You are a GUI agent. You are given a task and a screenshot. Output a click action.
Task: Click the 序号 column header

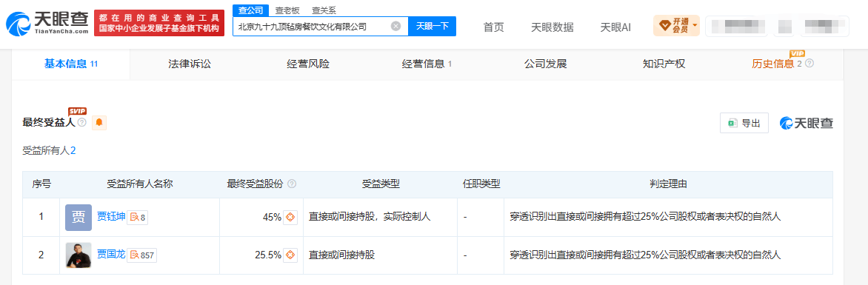tap(41, 184)
